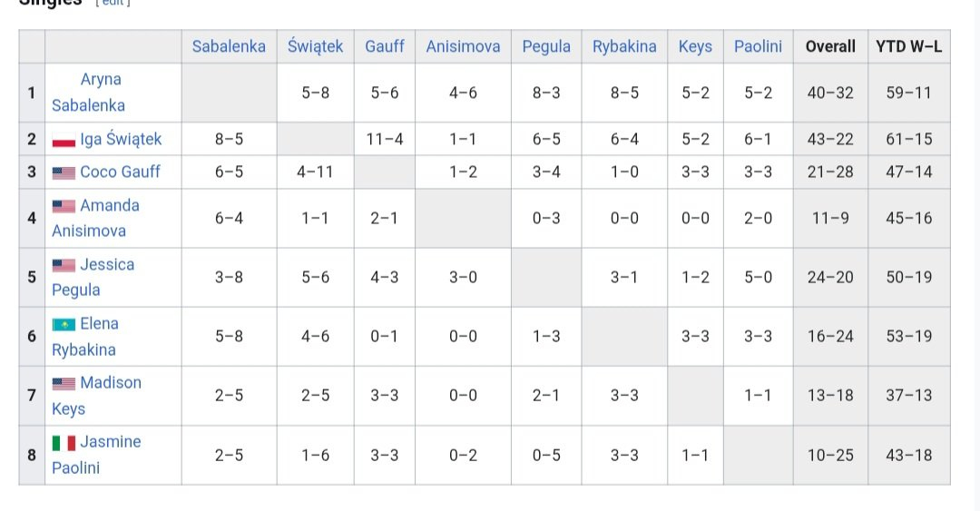
Task: Follow the Coco Gauff player link
Action: (122, 172)
